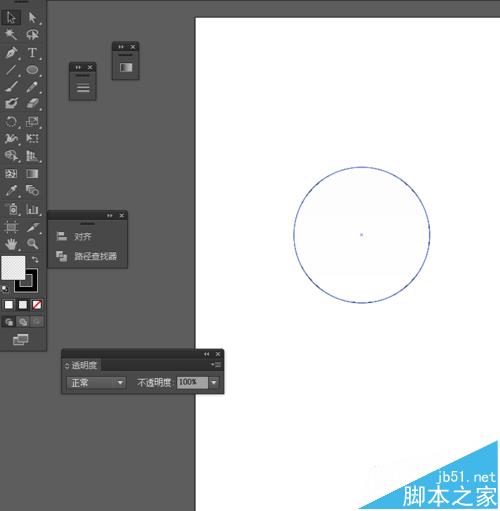This screenshot has width=500, height=511.
Task: Reset to default fill and stroke
Action: click(x=5, y=289)
